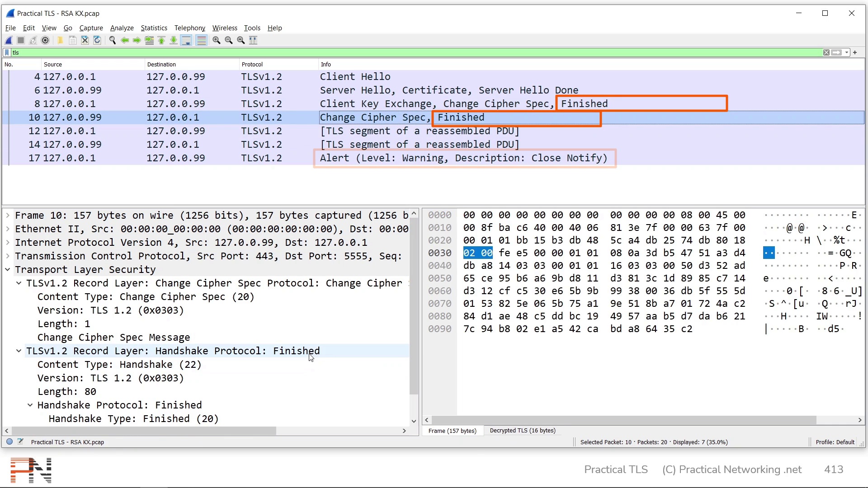
Task: Expand the Frame 10 tree node
Action: 8,216
